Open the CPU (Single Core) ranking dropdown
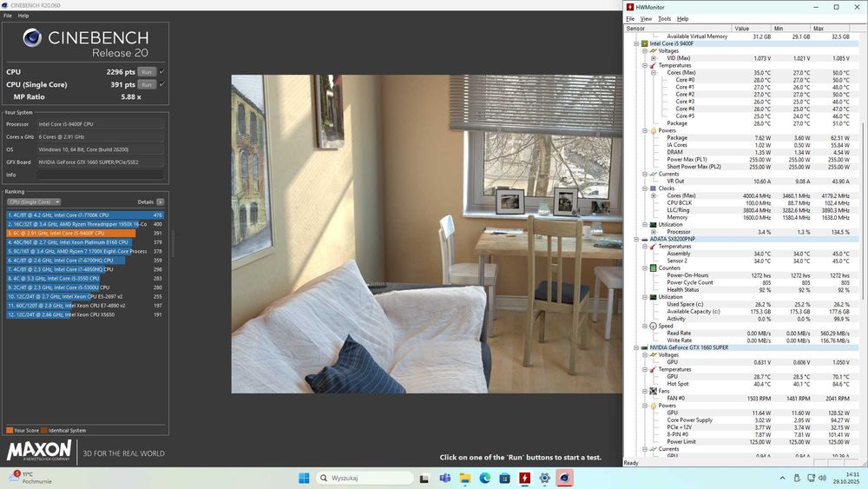This screenshot has height=489, width=868. pos(34,202)
